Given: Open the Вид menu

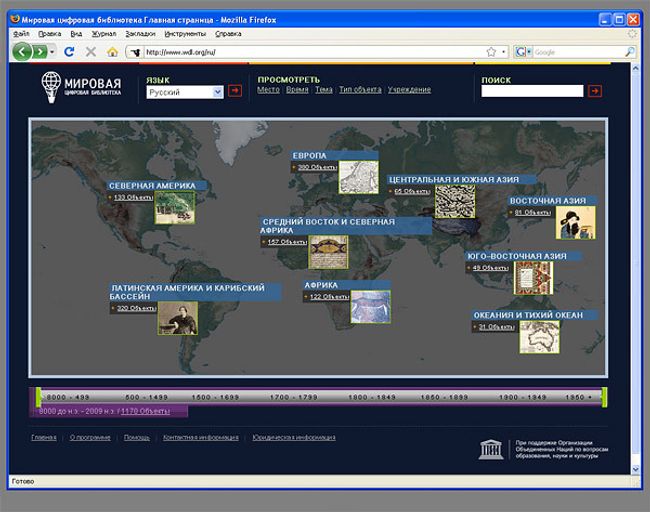Looking at the screenshot, I should click(76, 34).
